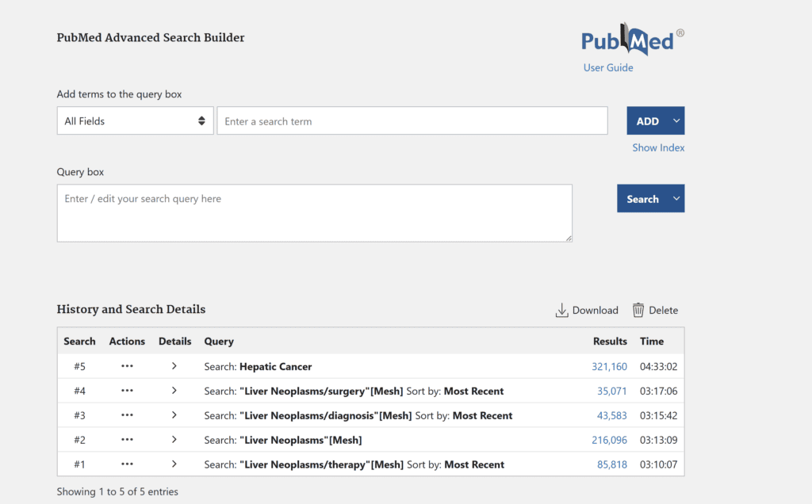Click the Actions column header
Image resolution: width=812 pixels, height=504 pixels.
click(127, 341)
